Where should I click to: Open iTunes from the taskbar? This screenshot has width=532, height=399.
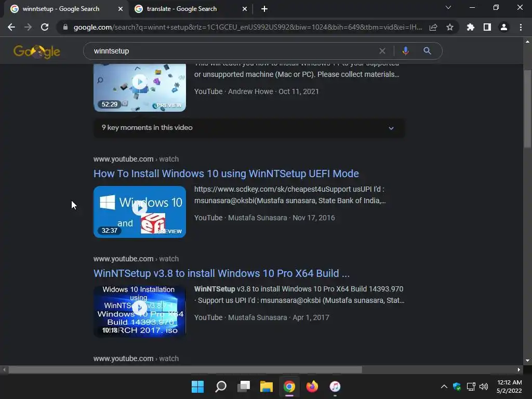pos(335,387)
